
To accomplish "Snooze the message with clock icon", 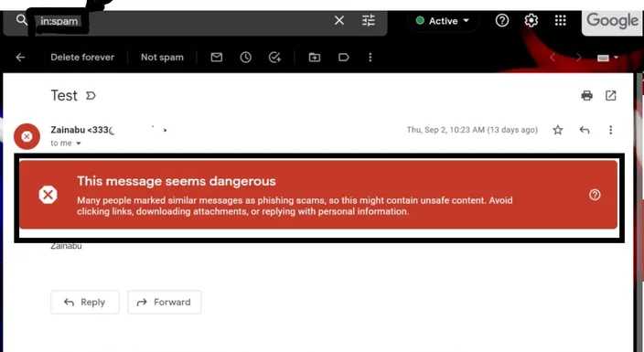I will (x=245, y=58).
